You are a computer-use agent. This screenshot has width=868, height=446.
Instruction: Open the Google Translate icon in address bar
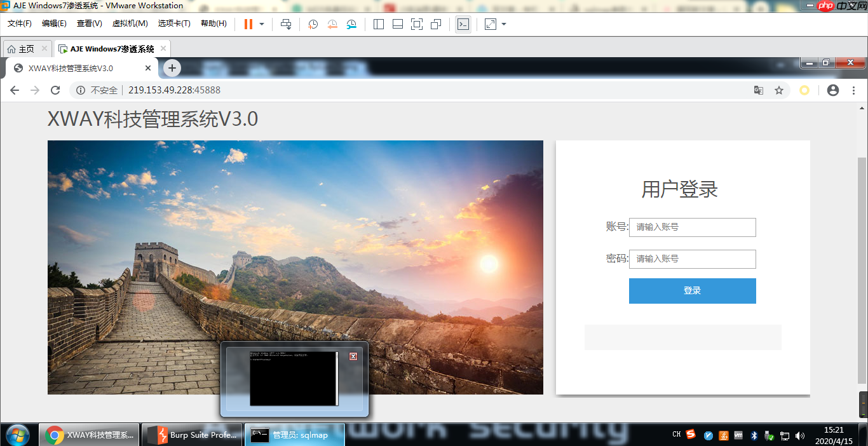click(x=759, y=90)
